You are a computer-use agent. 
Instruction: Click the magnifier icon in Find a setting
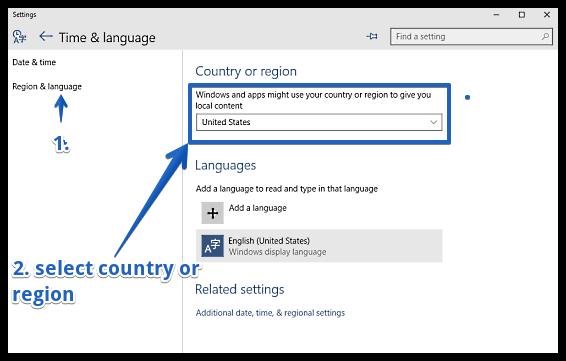point(545,36)
